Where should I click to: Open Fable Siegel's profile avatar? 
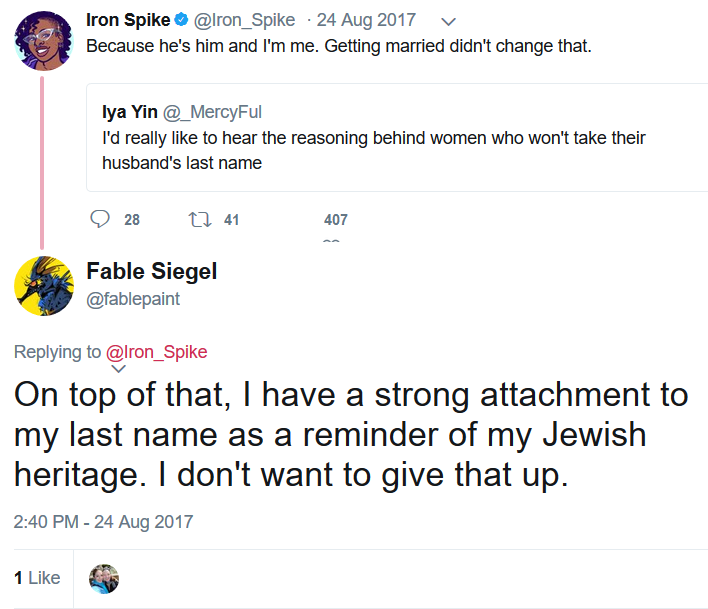point(44,286)
